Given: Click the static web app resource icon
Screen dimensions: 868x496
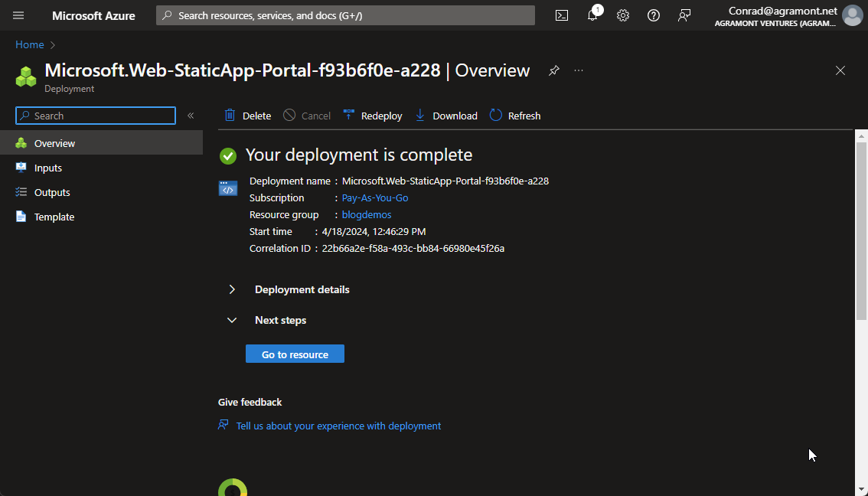Looking at the screenshot, I should coord(228,188).
